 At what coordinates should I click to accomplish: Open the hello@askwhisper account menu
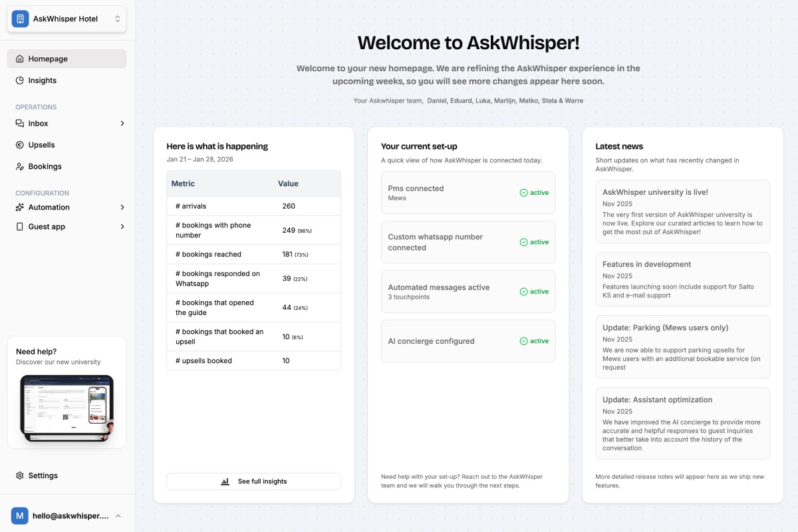[x=66, y=515]
